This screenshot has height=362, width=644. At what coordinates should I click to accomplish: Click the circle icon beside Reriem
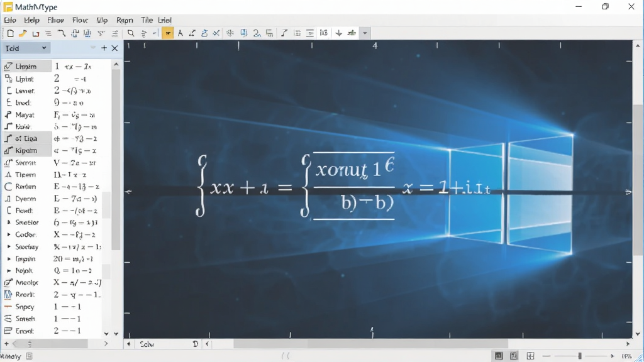click(x=8, y=187)
